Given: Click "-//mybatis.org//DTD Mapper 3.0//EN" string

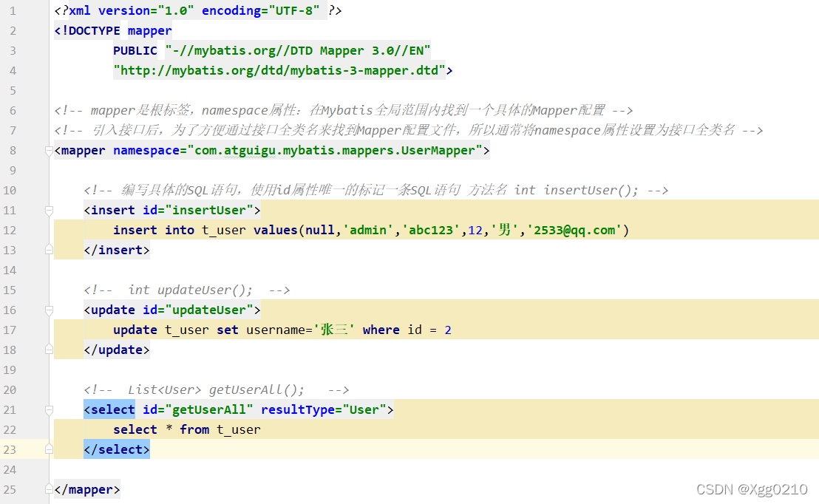Looking at the screenshot, I should click(x=298, y=51).
